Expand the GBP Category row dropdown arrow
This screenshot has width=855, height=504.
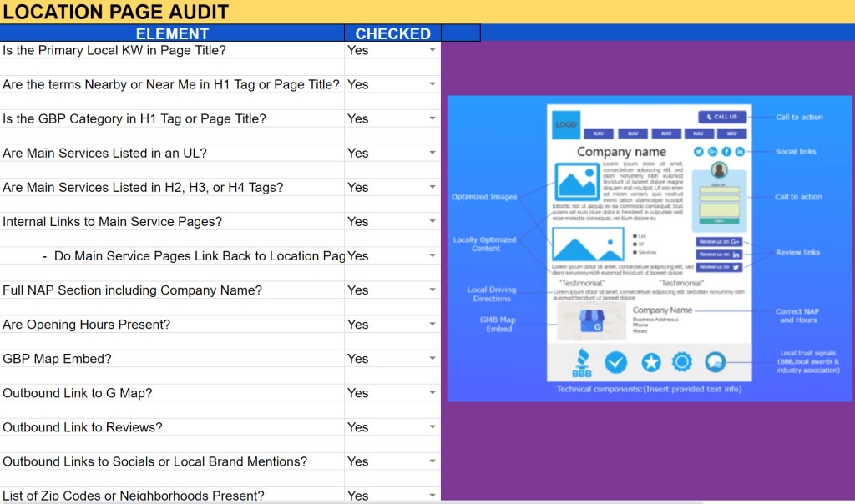[x=433, y=118]
